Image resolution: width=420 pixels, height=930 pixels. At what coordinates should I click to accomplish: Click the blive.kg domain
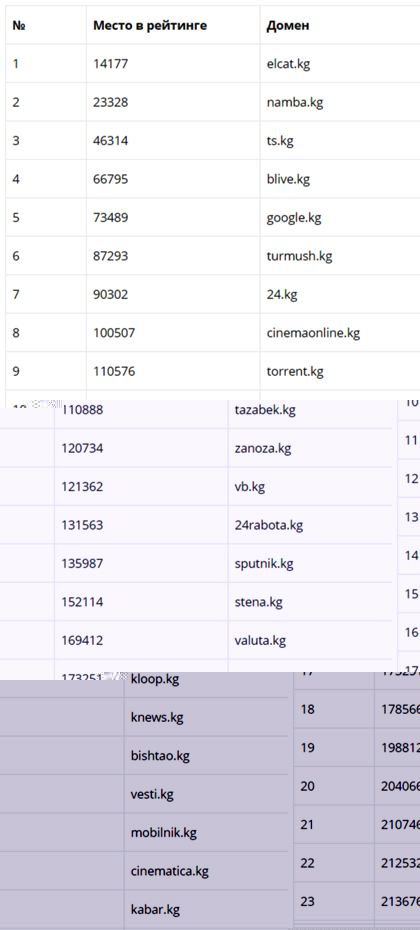coord(288,179)
